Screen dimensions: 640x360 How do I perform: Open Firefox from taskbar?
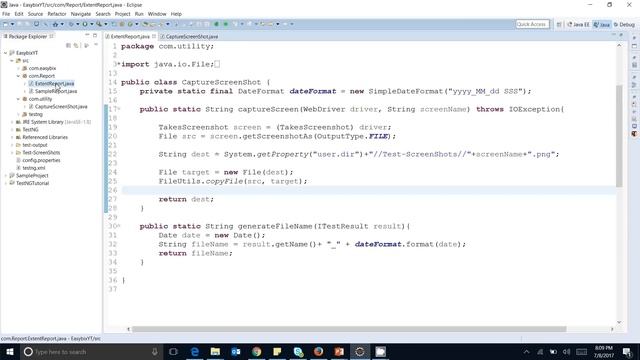[318, 351]
